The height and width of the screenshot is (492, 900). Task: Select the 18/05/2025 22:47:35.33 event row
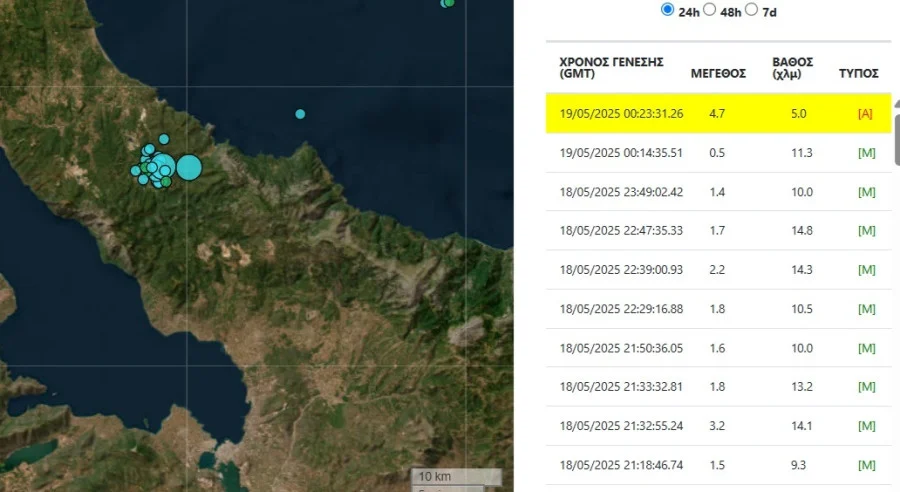coord(718,230)
